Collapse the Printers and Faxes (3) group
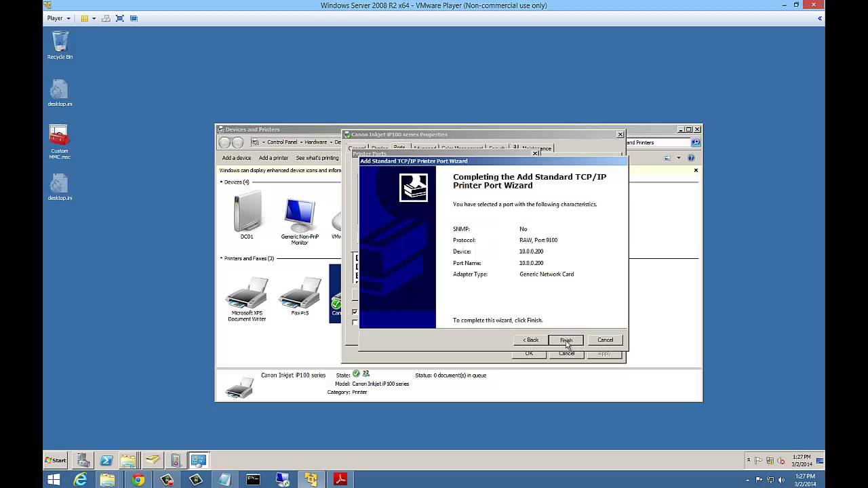 point(221,258)
